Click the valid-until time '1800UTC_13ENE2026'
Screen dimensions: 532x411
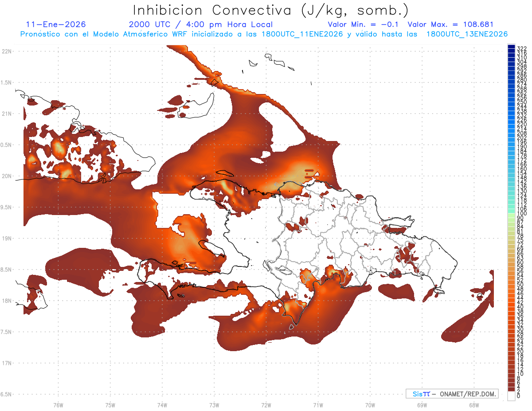[x=467, y=34]
